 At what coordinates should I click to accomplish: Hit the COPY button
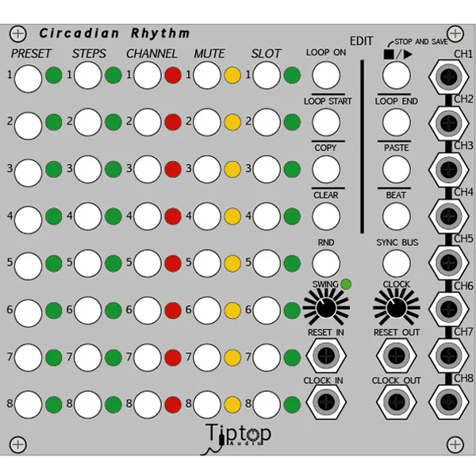[x=326, y=170]
